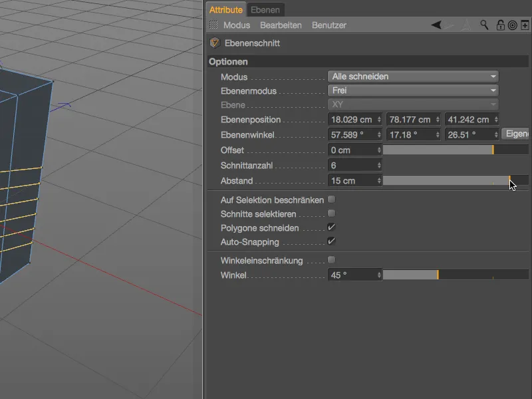Click the Schnittanzahl input field
This screenshot has height=399, width=532.
tap(352, 166)
